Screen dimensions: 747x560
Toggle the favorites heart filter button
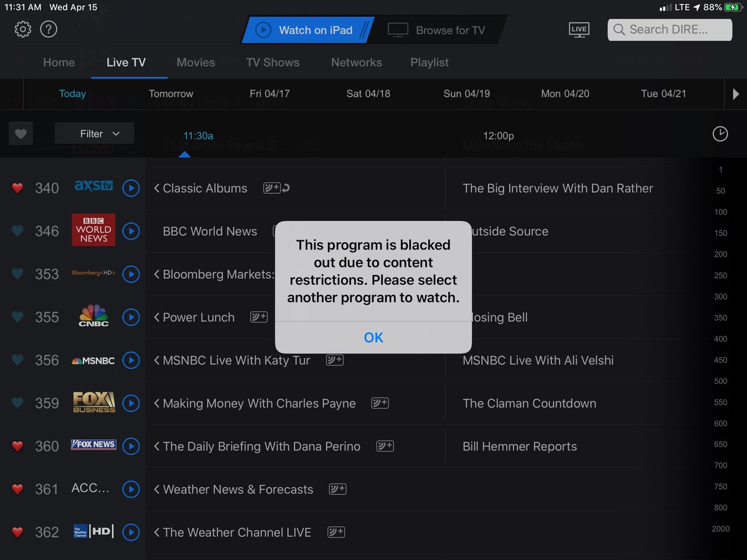[x=21, y=134]
